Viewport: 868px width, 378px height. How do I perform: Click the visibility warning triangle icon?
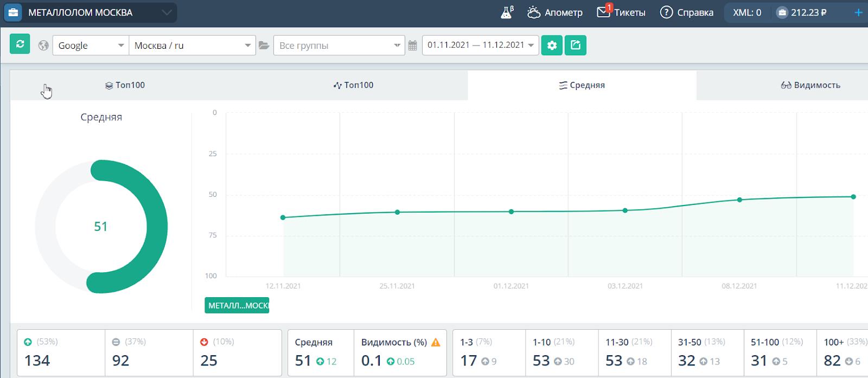coord(436,342)
